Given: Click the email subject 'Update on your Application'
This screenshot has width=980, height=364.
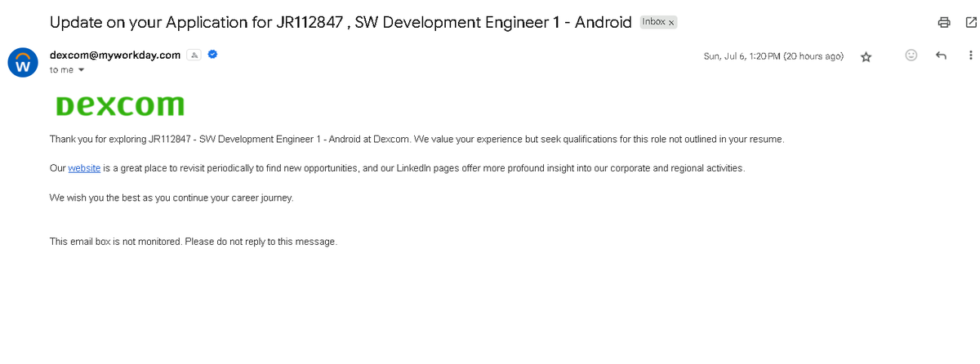Looking at the screenshot, I should [341, 22].
